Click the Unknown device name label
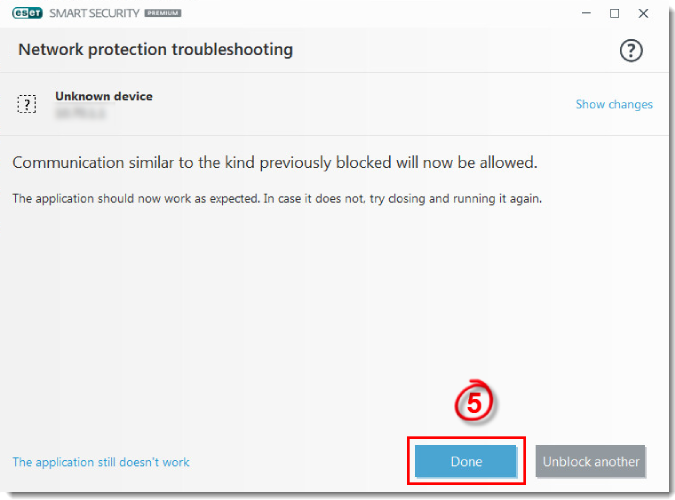This screenshot has width=675, height=500. 104,96
